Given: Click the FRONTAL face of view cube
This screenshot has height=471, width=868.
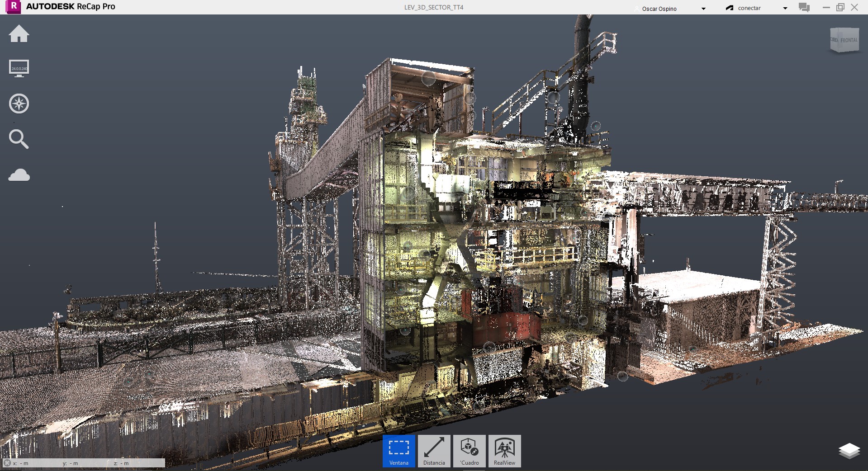Looking at the screenshot, I should tap(849, 40).
